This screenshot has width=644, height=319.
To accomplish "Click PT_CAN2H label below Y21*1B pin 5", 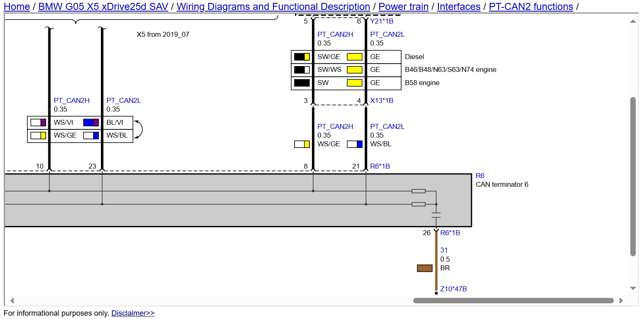I will click(335, 34).
